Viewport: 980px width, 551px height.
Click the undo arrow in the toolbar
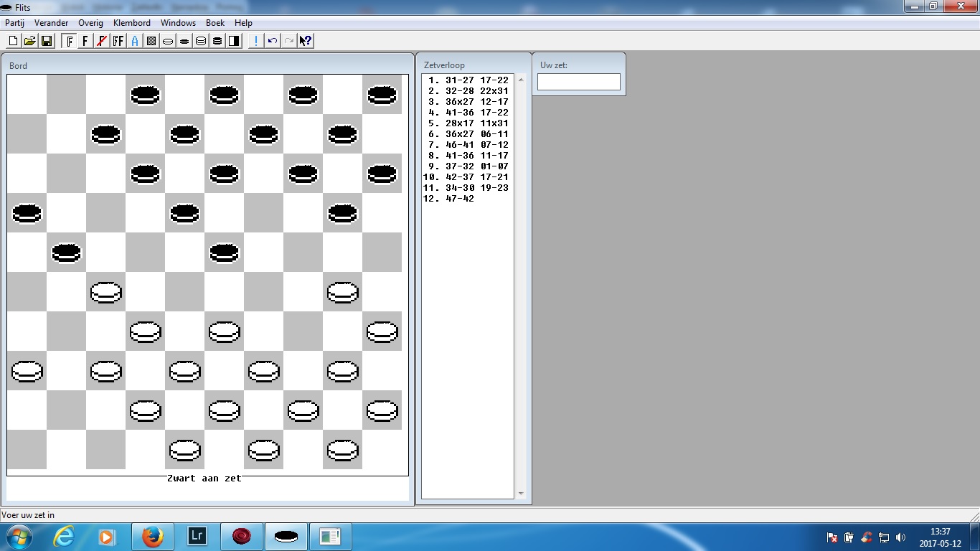tap(272, 41)
